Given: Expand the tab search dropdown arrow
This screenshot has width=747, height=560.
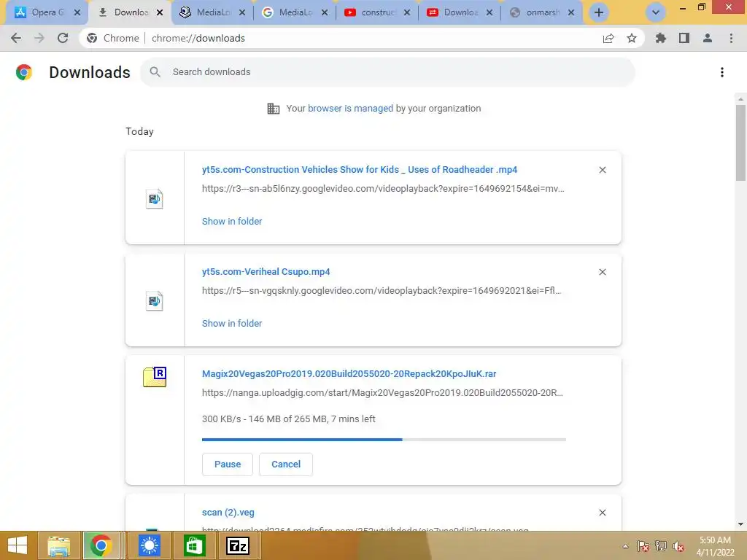Looking at the screenshot, I should (x=656, y=12).
